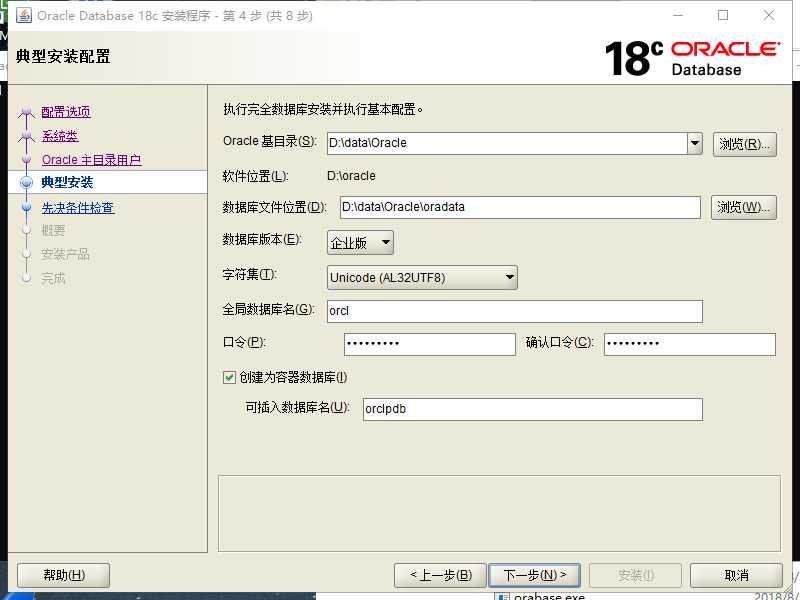Click the Oracle 18c Database logo
800x600 pixels.
(x=692, y=59)
